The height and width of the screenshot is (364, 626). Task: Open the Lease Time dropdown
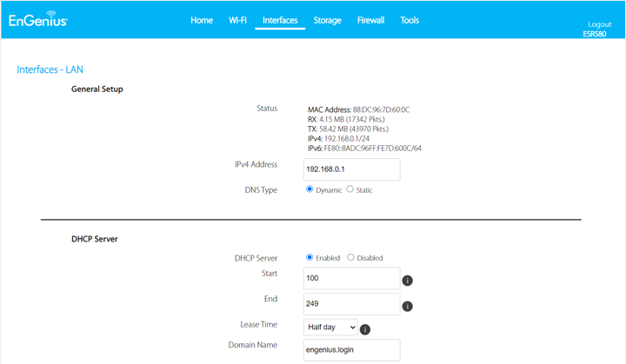330,328
